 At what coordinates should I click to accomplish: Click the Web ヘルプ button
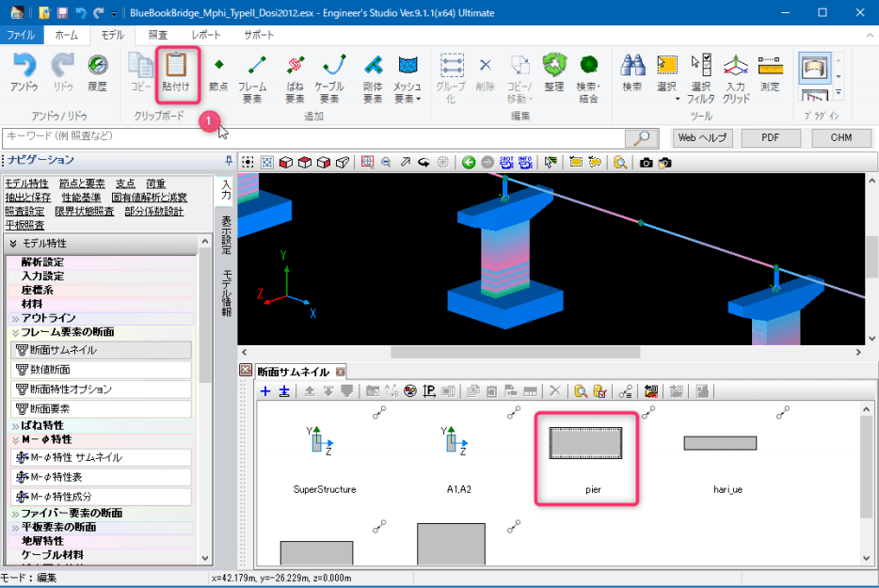click(x=701, y=137)
